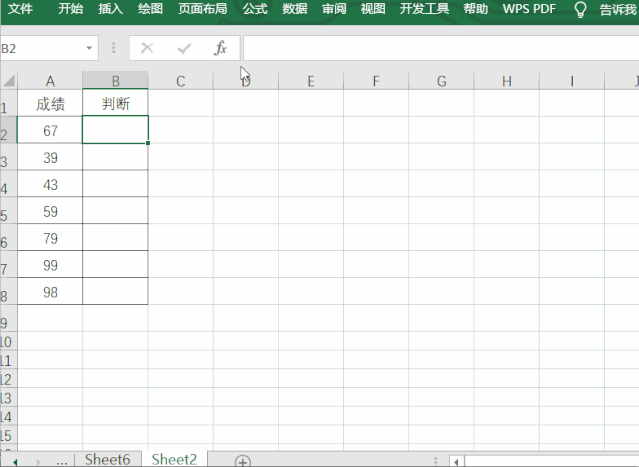Expand the Name Box dropdown arrow
Image resolution: width=639 pixels, height=467 pixels.
(x=90, y=48)
